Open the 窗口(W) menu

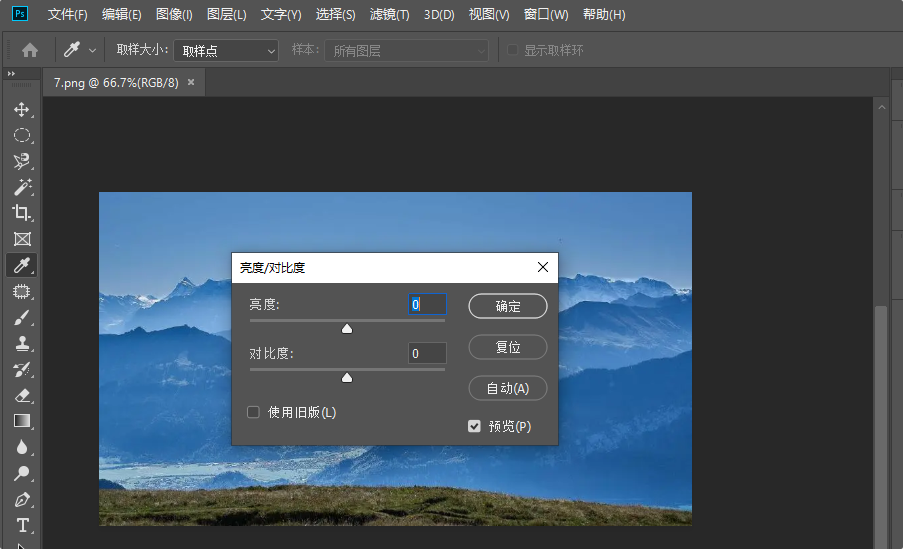tap(546, 14)
